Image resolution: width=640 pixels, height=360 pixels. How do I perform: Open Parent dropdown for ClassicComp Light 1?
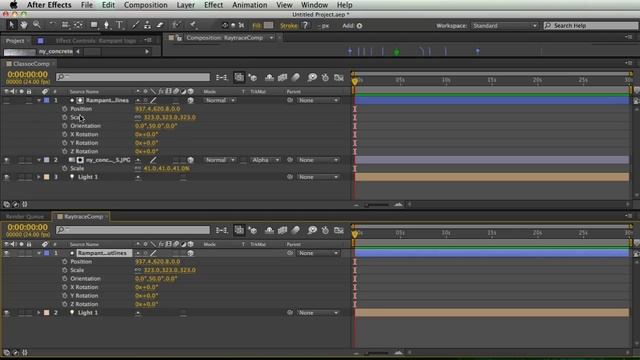(x=318, y=177)
